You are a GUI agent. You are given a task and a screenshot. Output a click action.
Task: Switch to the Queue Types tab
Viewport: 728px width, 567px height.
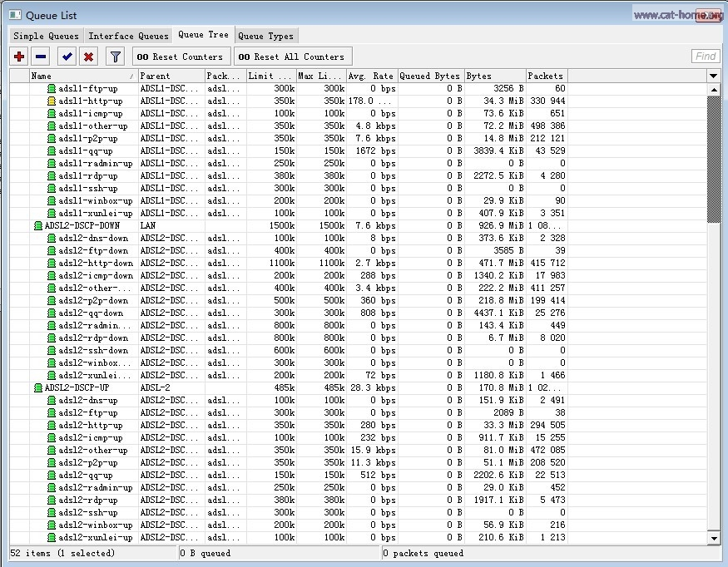click(x=265, y=36)
